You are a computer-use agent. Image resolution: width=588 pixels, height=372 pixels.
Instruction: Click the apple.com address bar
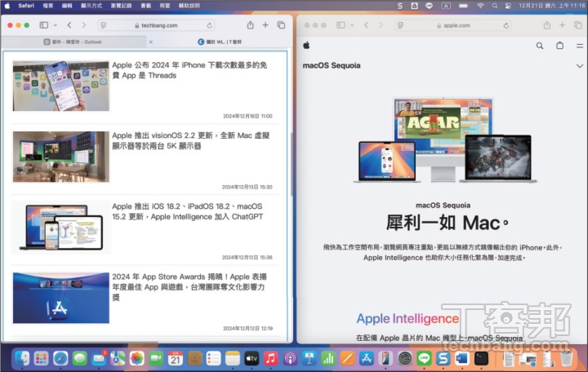pyautogui.click(x=453, y=25)
